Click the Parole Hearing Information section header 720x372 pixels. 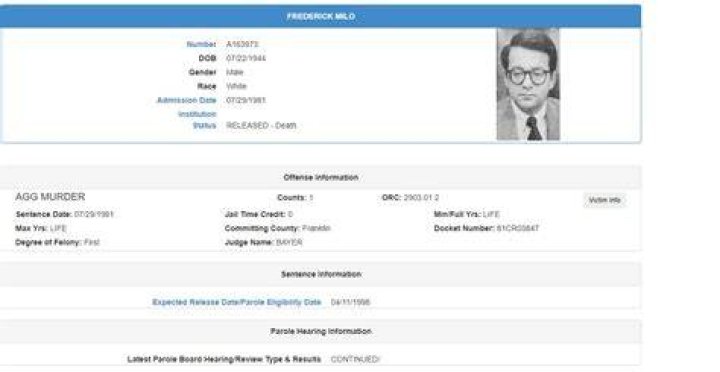321,331
